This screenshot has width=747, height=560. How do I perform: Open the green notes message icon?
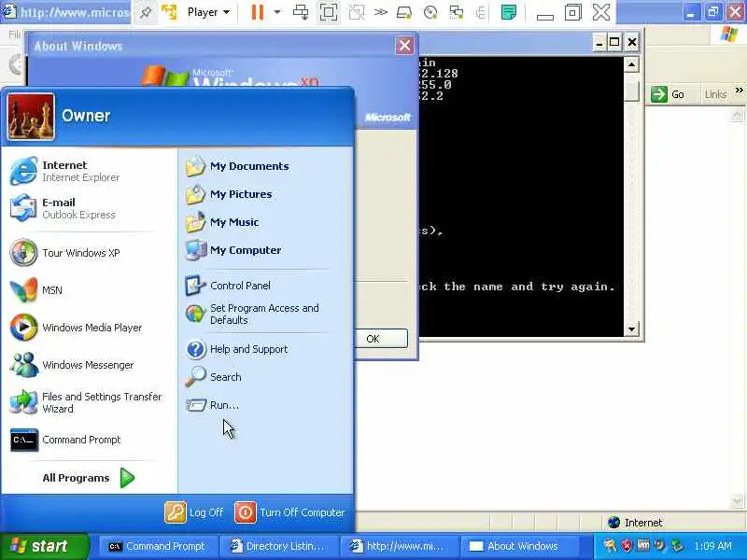(x=509, y=12)
